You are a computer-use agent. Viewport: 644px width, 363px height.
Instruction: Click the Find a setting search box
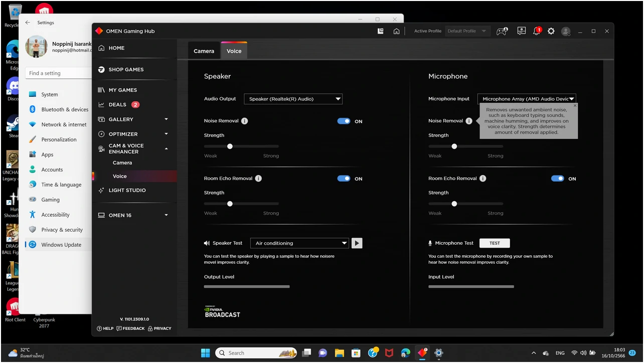coord(58,73)
